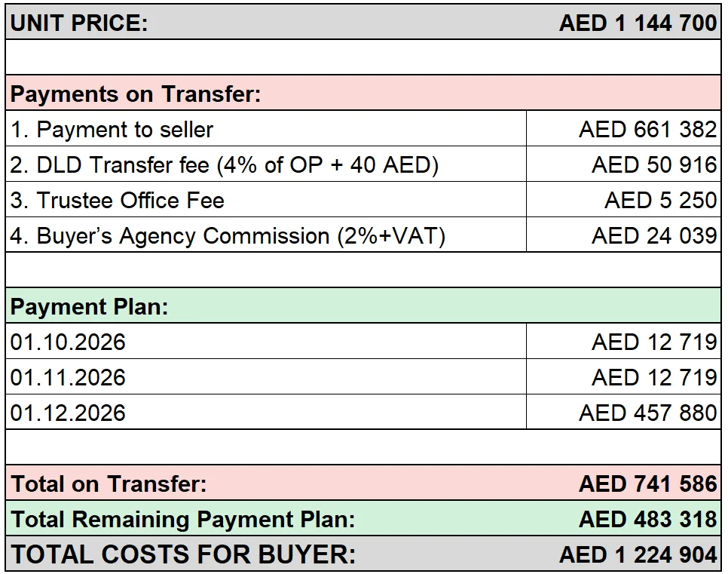
Task: Click the AED 457 880 amount
Action: (x=648, y=413)
